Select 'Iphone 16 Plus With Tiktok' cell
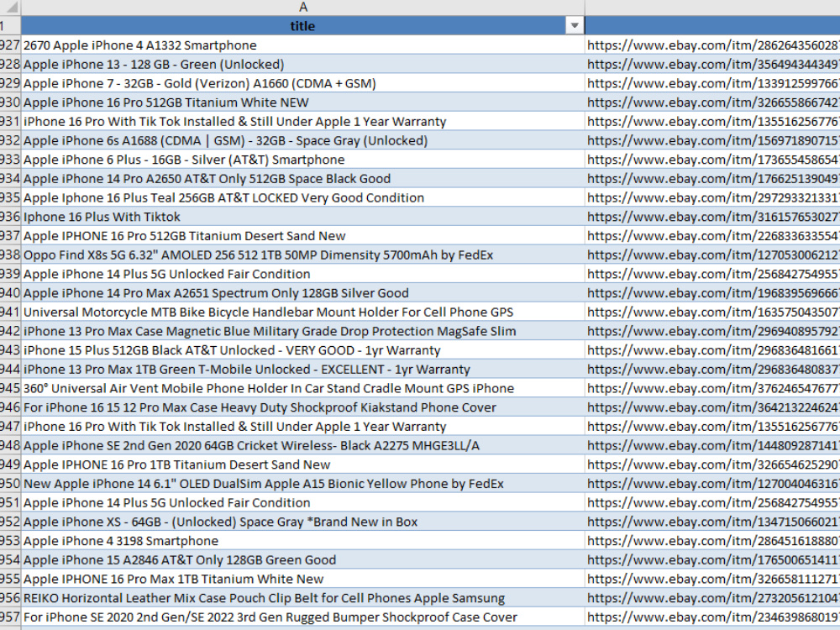 click(302, 217)
